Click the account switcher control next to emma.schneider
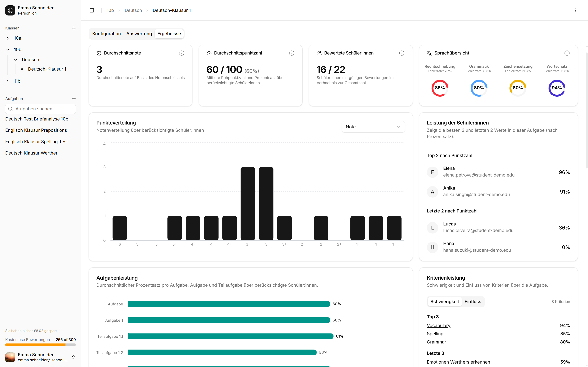The height and width of the screenshot is (367, 588). 73,357
